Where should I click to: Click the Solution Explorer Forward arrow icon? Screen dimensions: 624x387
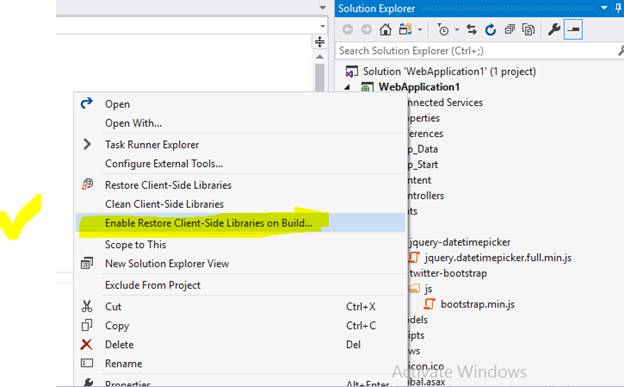tap(366, 29)
